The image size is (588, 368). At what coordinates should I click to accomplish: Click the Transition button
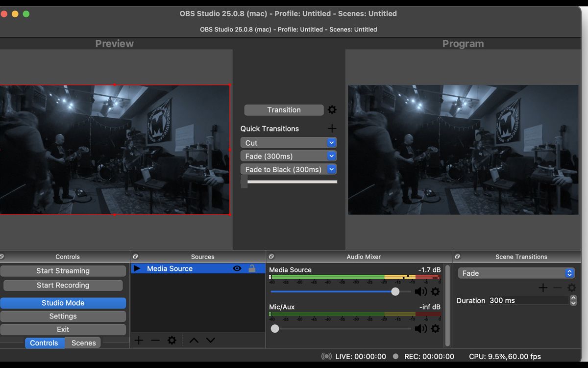point(284,110)
